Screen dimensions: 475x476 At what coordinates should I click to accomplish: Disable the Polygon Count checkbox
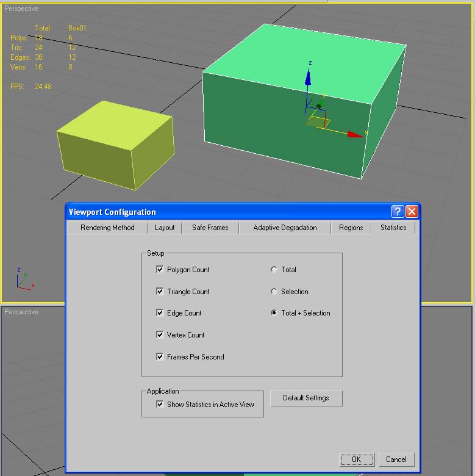(160, 269)
